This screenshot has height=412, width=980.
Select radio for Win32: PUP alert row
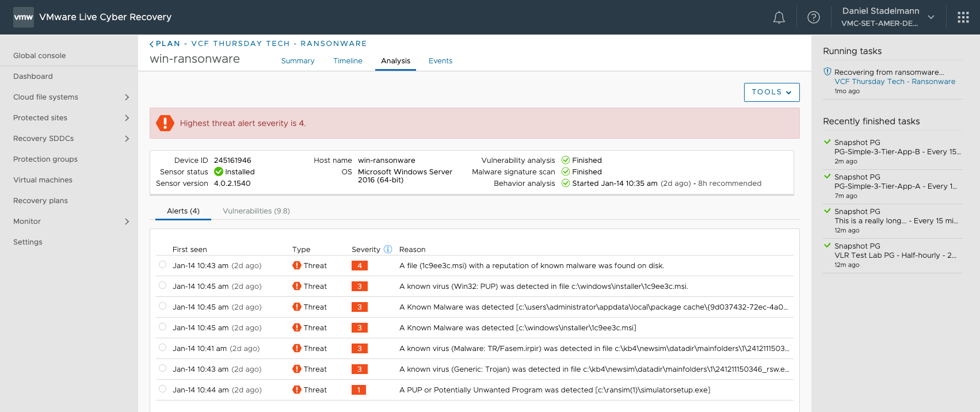click(x=163, y=285)
